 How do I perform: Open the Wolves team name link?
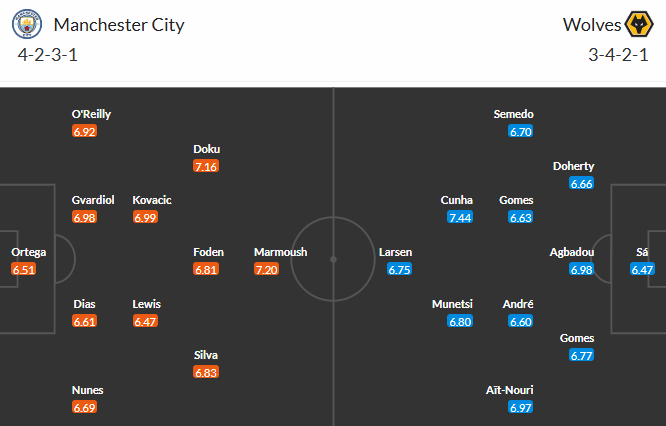[x=591, y=24]
